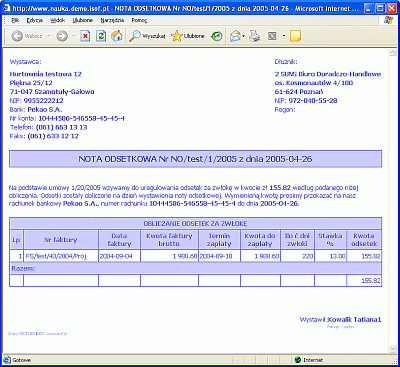Click the Wyszukaj search toolbar button
The image size is (400, 367).
(147, 36)
